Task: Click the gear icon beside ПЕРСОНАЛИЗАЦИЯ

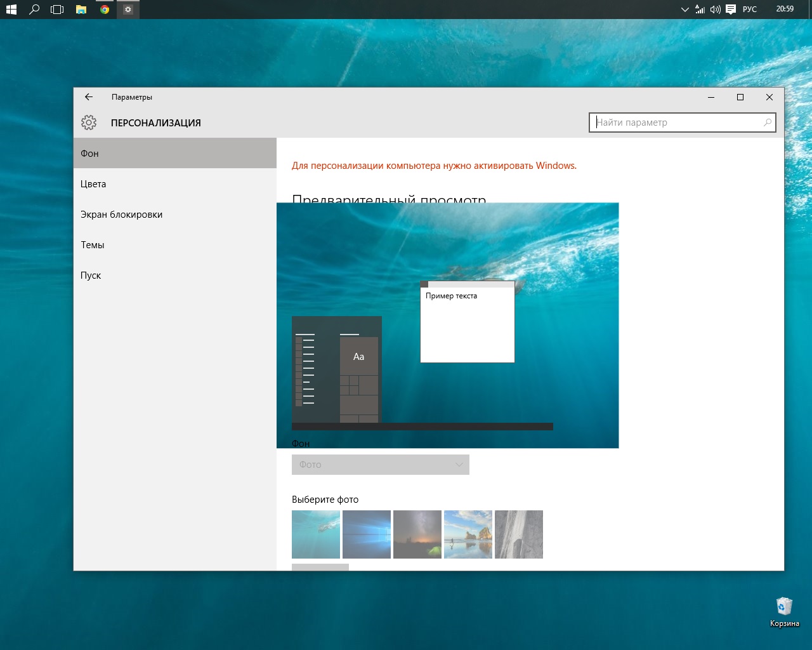Action: 89,123
